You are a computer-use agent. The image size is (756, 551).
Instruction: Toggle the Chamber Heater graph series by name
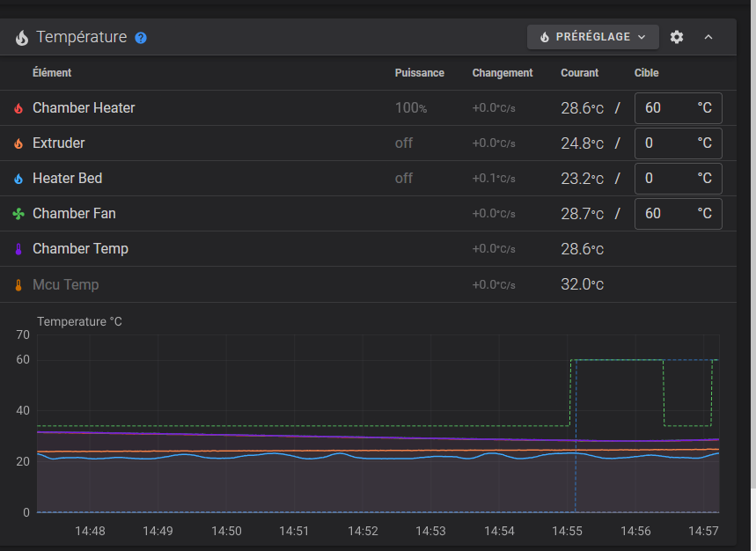point(84,108)
